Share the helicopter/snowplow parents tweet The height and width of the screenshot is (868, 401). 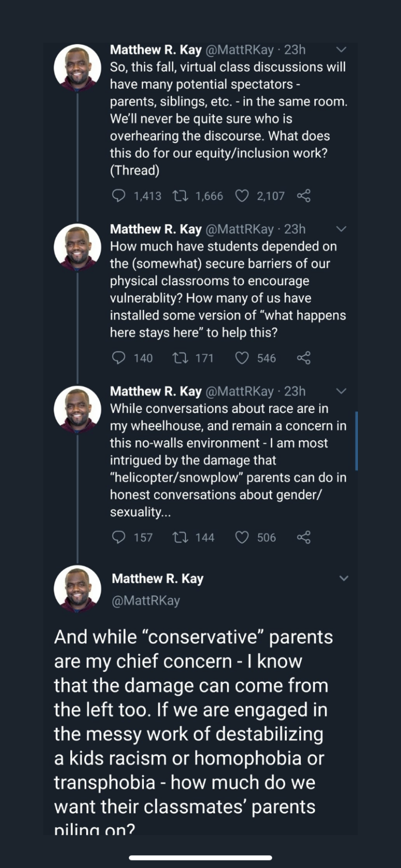304,537
